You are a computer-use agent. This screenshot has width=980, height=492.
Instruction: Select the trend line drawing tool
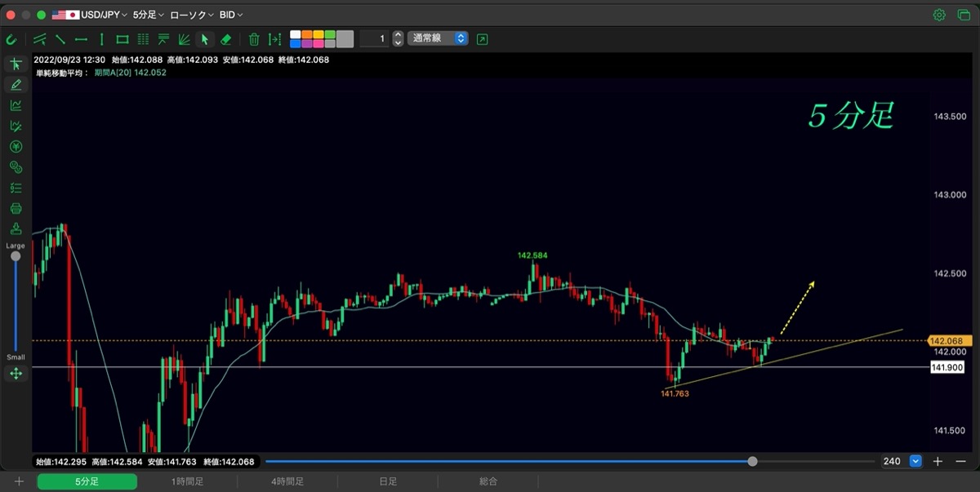coord(60,38)
